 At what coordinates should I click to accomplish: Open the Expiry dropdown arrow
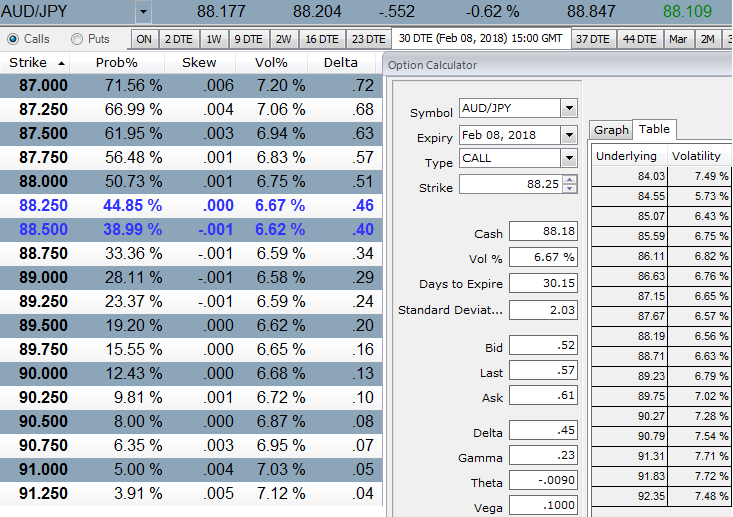click(x=569, y=135)
